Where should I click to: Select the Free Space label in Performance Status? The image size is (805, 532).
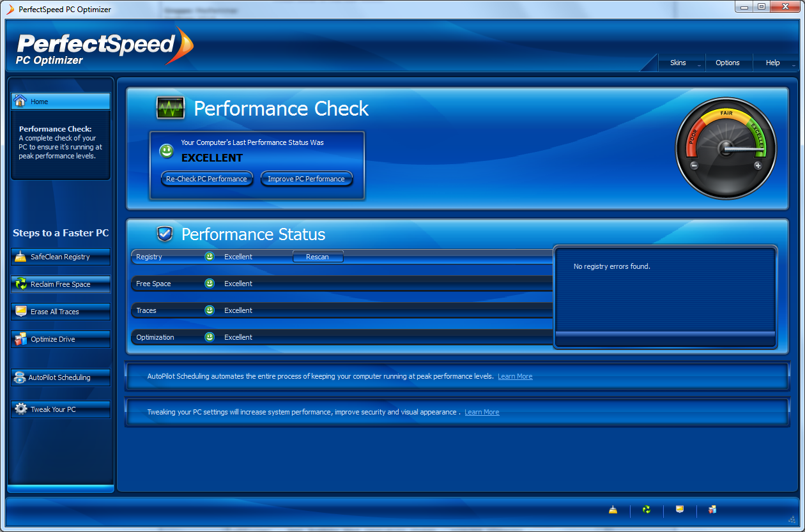153,284
